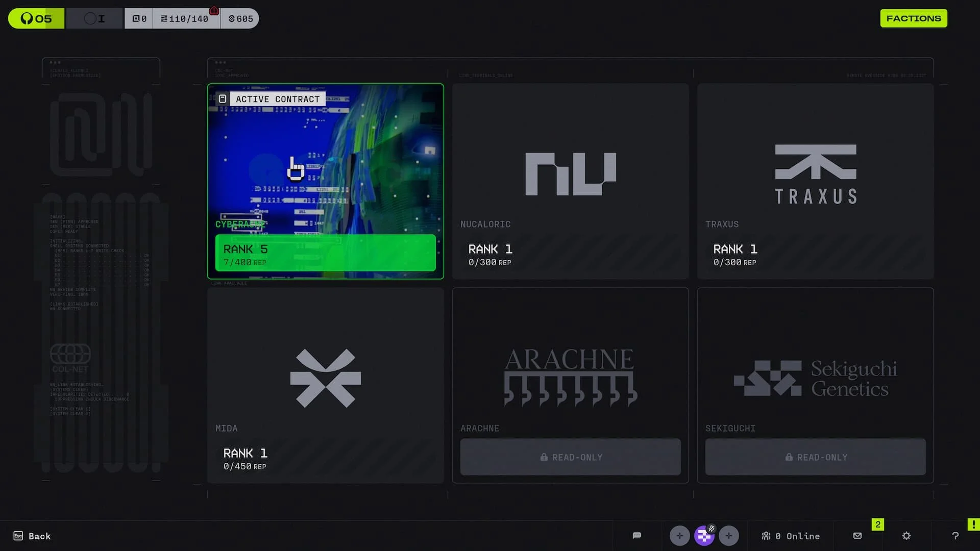Click the vault capacity 110/140 counter

[185, 19]
